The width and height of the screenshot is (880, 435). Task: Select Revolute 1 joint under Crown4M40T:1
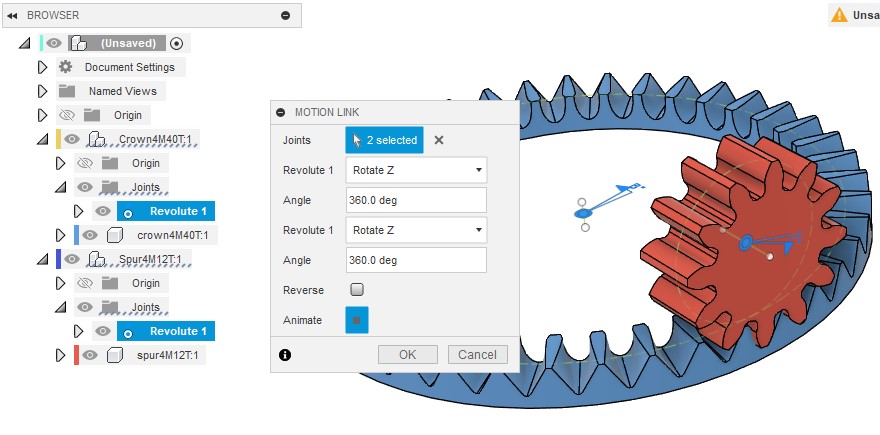(x=177, y=211)
